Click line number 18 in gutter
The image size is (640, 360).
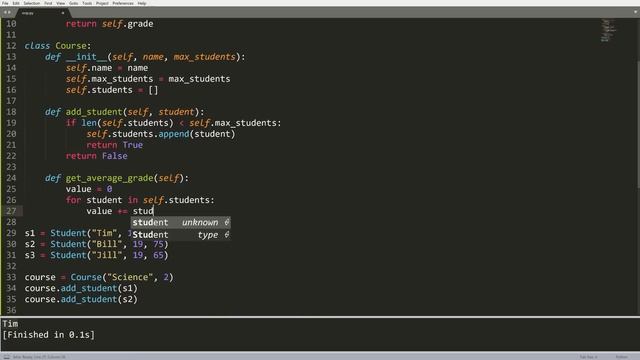(x=11, y=112)
